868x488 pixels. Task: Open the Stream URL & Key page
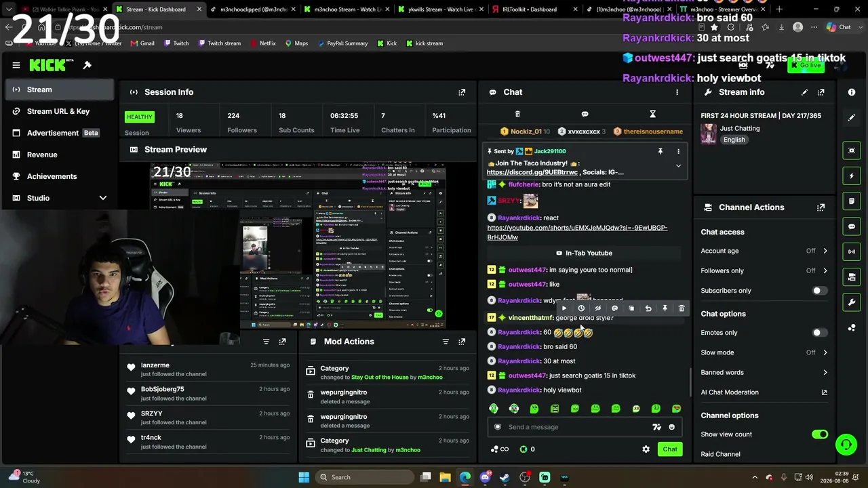[x=60, y=111]
